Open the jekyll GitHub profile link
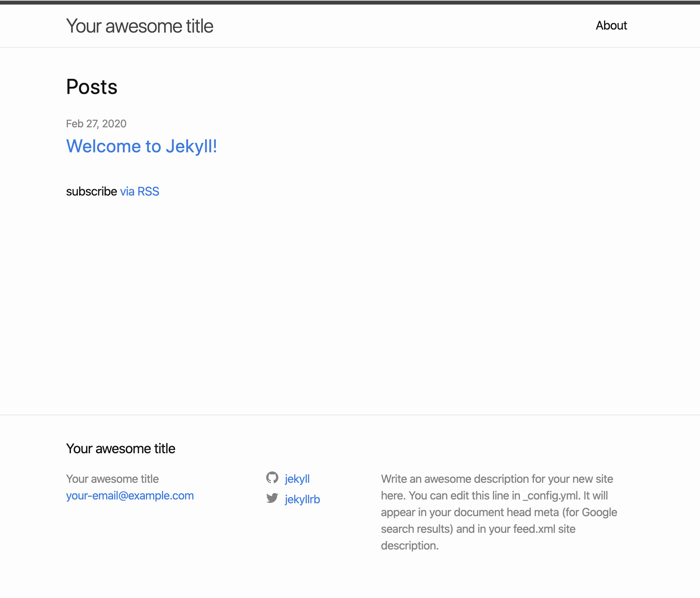 (x=297, y=479)
